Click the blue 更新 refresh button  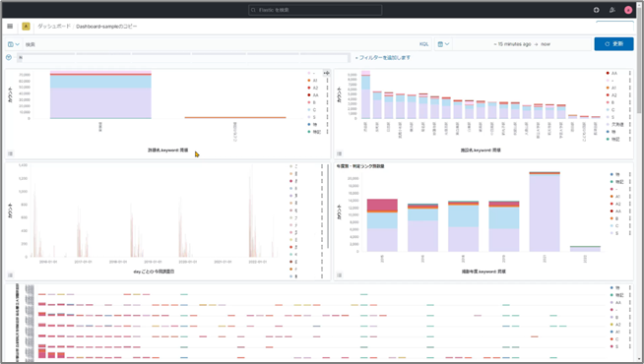click(x=613, y=44)
